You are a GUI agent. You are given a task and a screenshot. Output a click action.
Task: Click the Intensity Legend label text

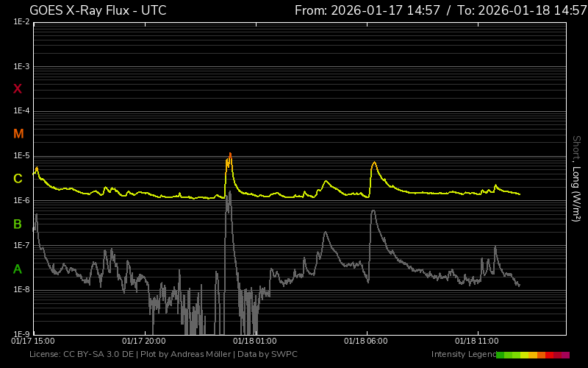coord(464,355)
